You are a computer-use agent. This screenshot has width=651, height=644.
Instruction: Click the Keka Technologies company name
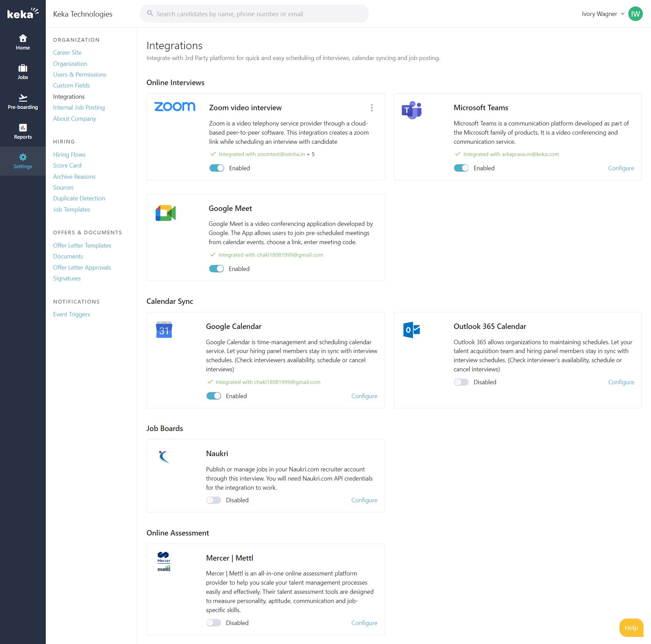point(83,14)
